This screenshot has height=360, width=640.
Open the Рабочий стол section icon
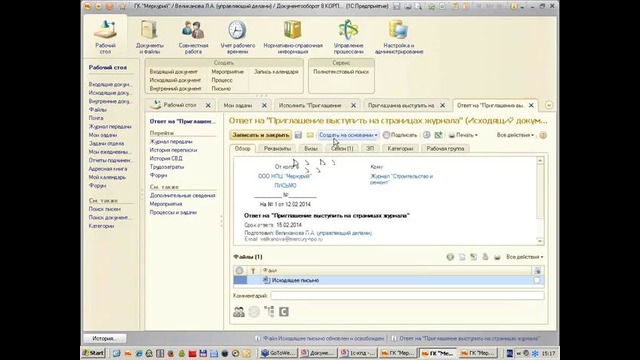(x=105, y=37)
